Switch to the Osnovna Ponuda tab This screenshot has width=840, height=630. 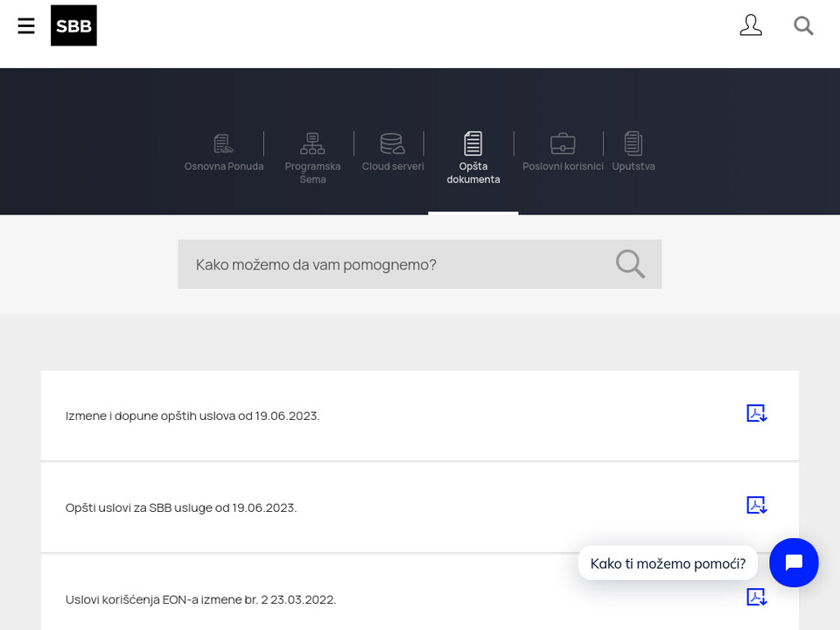pos(223,153)
